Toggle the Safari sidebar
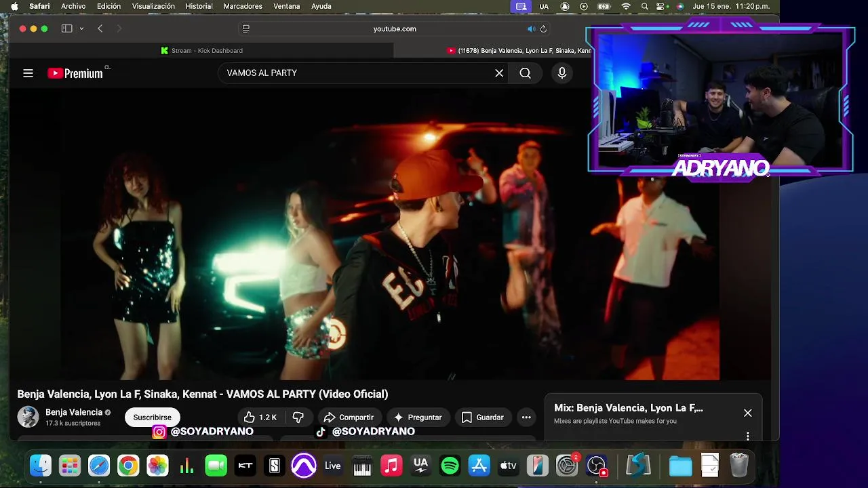 [66, 28]
